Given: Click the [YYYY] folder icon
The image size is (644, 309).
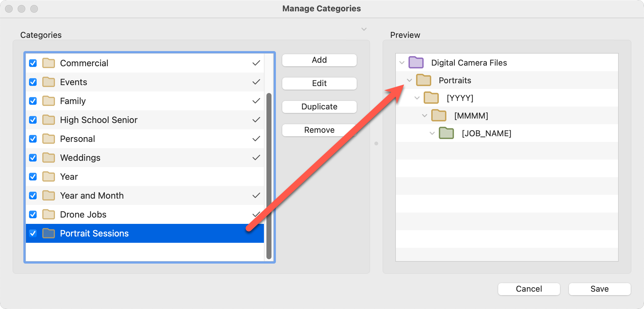Looking at the screenshot, I should tap(431, 98).
